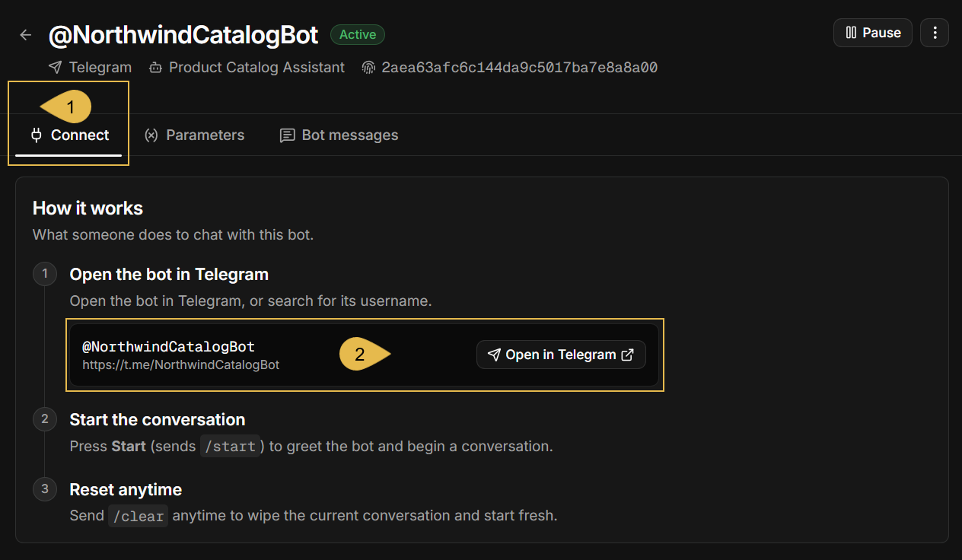The image size is (962, 560).
Task: Click the https://t.me/NorthwindCatalogBot URL
Action: click(x=181, y=365)
